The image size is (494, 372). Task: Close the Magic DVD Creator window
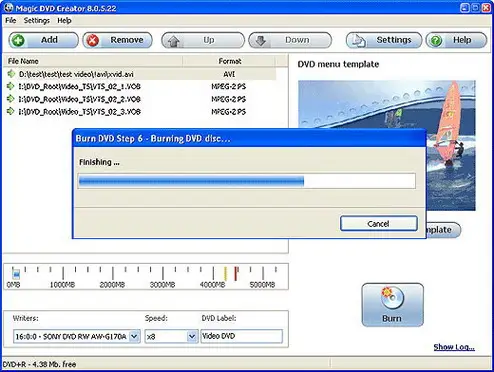tap(486, 7)
